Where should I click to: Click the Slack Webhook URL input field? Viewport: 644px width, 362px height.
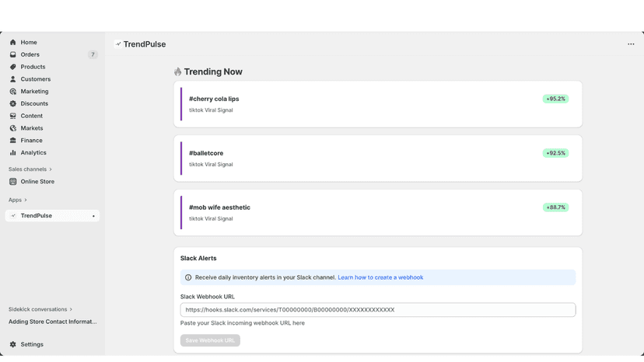point(378,310)
